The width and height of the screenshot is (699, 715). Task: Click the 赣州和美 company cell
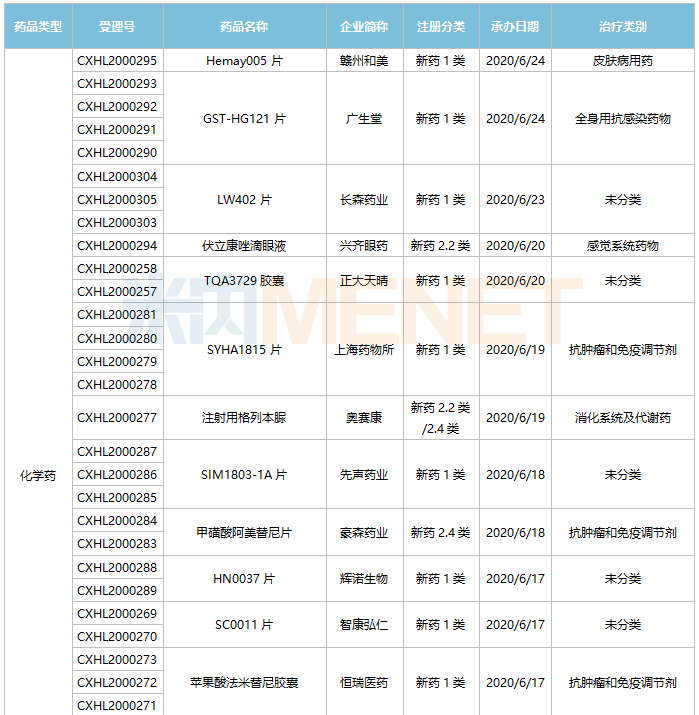point(364,61)
